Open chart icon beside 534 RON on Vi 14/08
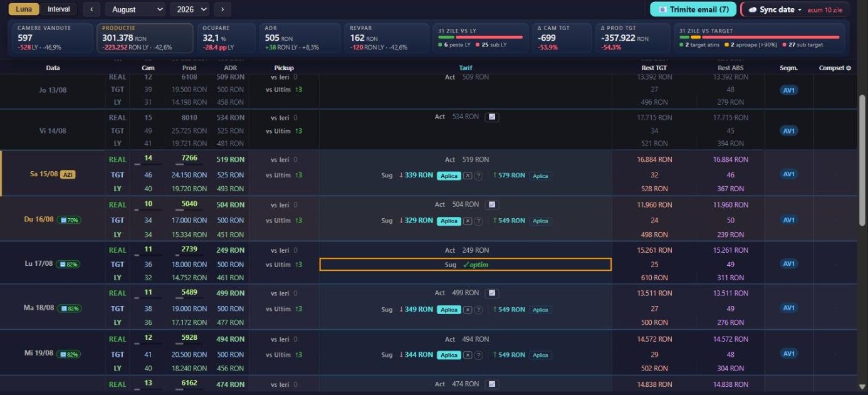Screen dimensions: 868x395 [x=492, y=117]
